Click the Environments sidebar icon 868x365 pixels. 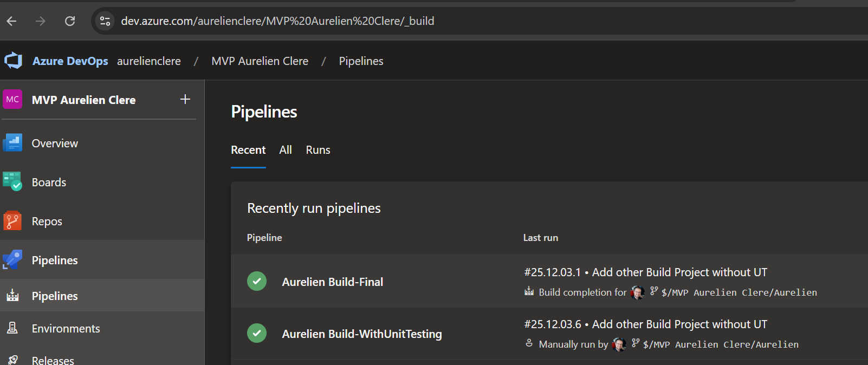(12, 328)
